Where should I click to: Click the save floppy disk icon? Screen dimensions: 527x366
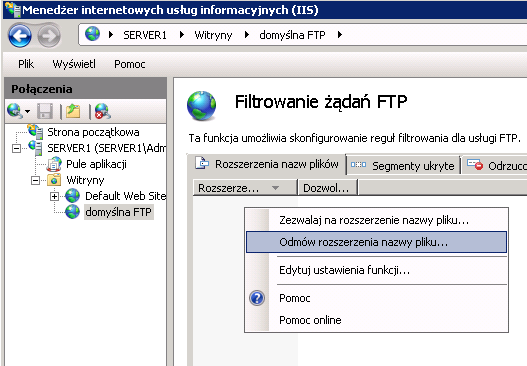click(45, 111)
